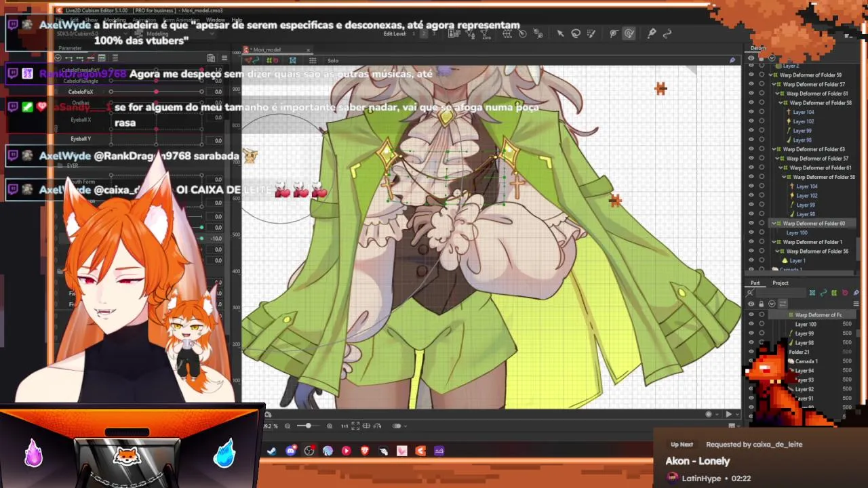This screenshot has width=868, height=488.
Task: Collapse Warp Deformer of Folder 56
Action: click(x=778, y=251)
